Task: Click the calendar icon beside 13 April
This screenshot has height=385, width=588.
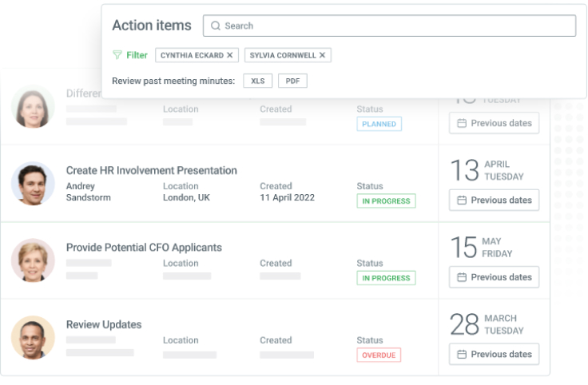Action: (x=462, y=200)
